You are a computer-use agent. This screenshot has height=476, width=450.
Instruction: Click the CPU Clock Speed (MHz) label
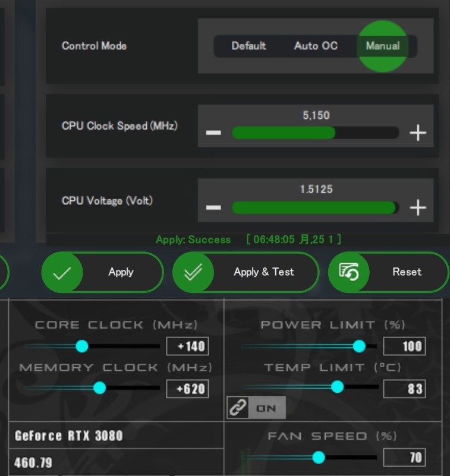pos(119,126)
